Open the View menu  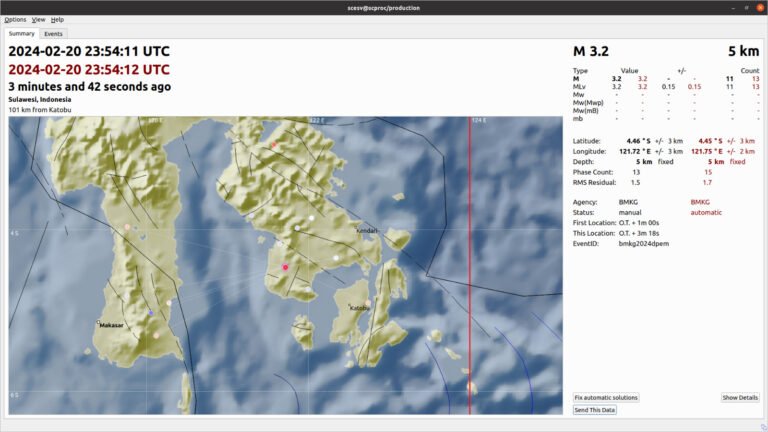pyautogui.click(x=38, y=20)
